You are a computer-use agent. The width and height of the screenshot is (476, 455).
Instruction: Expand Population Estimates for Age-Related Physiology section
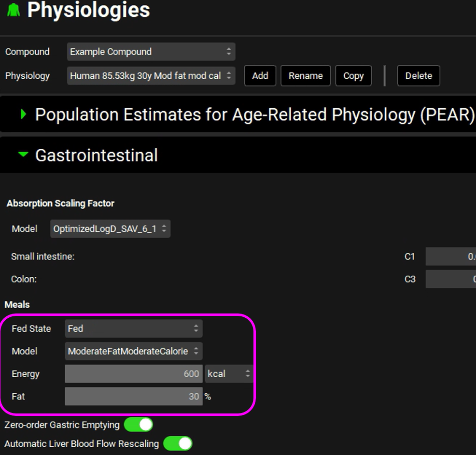point(23,114)
